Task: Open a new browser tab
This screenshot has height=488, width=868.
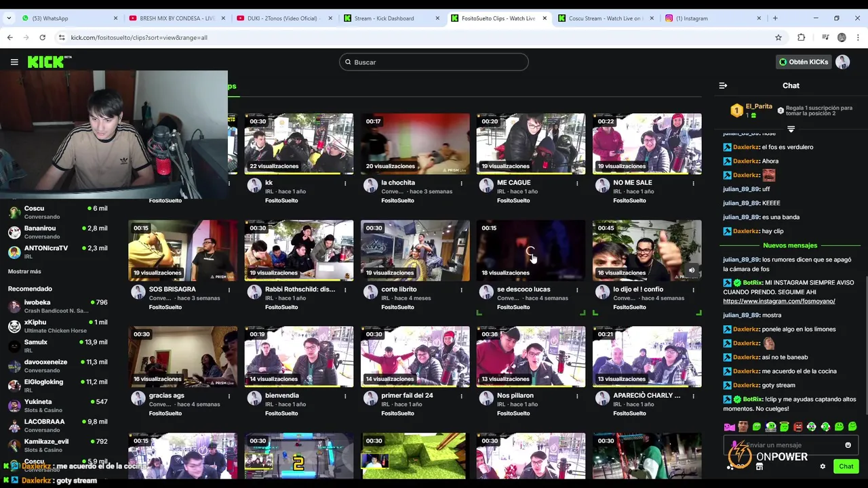Action: pos(775,18)
